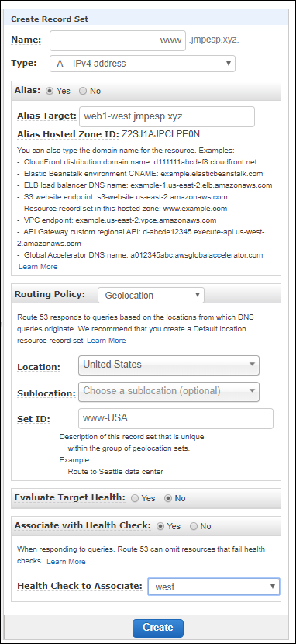
Task: Click the Sublocation label
Action: click(46, 393)
